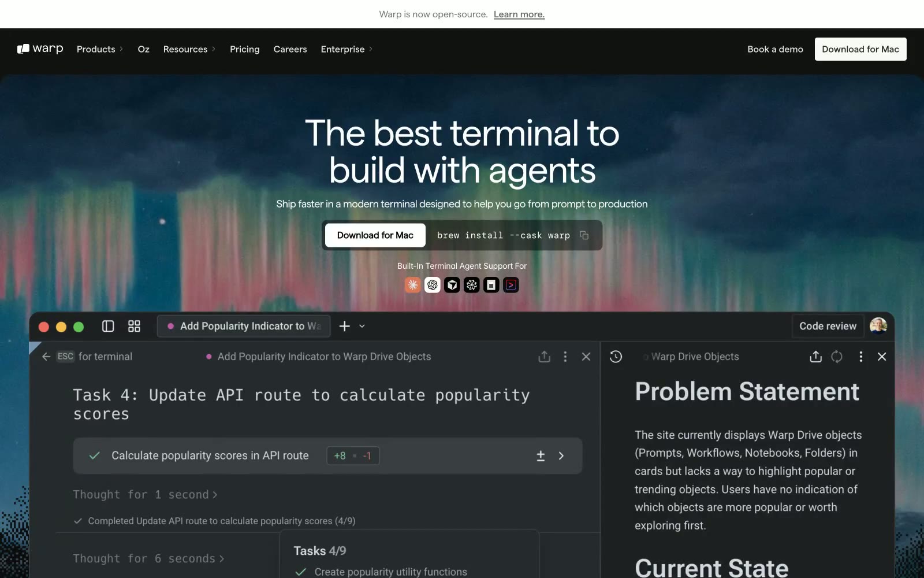Click the ESC key label
This screenshot has height=578, width=924.
(x=65, y=356)
